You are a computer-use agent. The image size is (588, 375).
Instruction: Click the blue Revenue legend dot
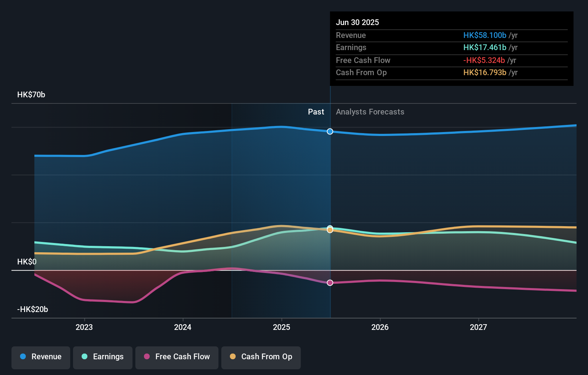click(23, 357)
